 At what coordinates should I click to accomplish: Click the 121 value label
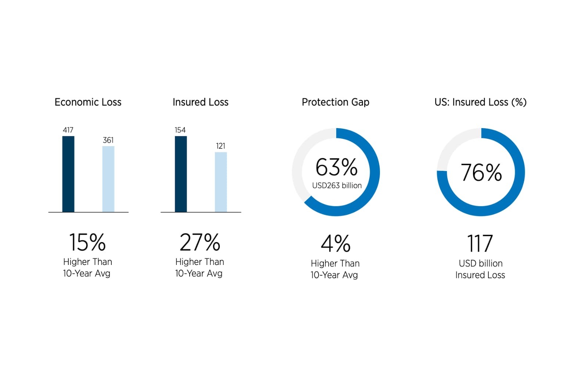pyautogui.click(x=220, y=146)
